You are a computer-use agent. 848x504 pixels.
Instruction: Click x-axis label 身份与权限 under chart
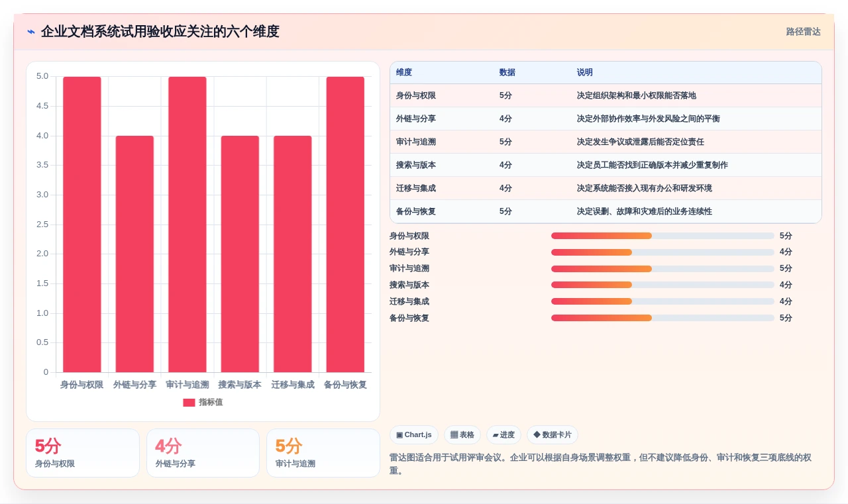pos(82,385)
